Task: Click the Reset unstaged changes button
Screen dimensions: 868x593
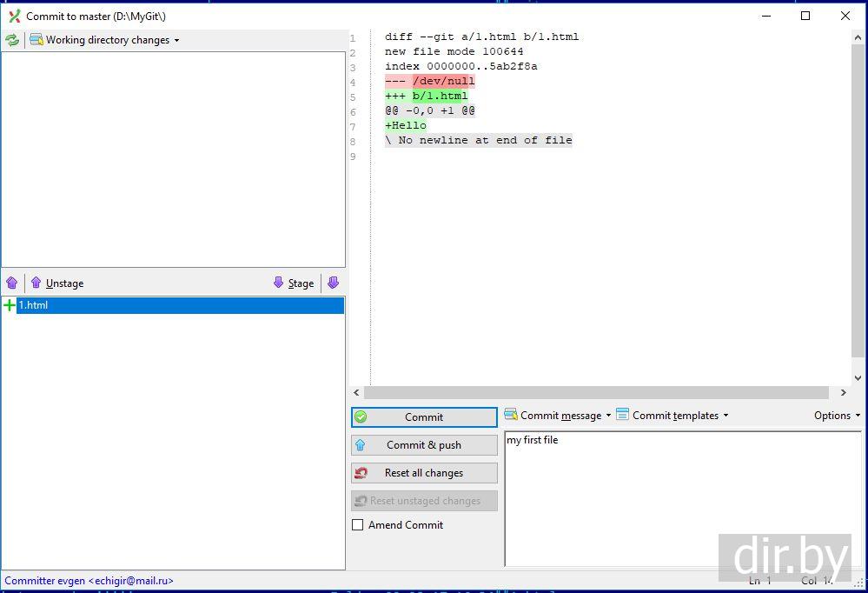Action: [424, 501]
